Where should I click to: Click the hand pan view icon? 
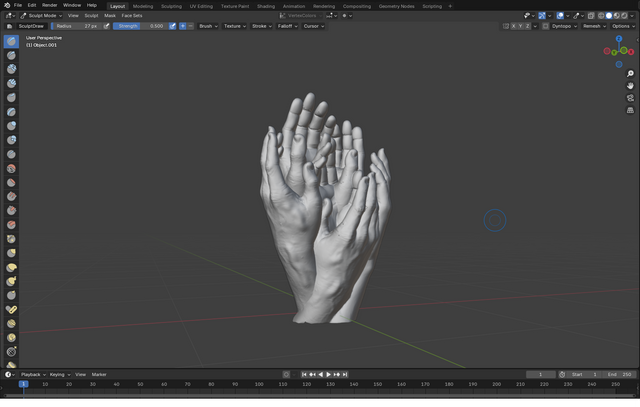(630, 86)
